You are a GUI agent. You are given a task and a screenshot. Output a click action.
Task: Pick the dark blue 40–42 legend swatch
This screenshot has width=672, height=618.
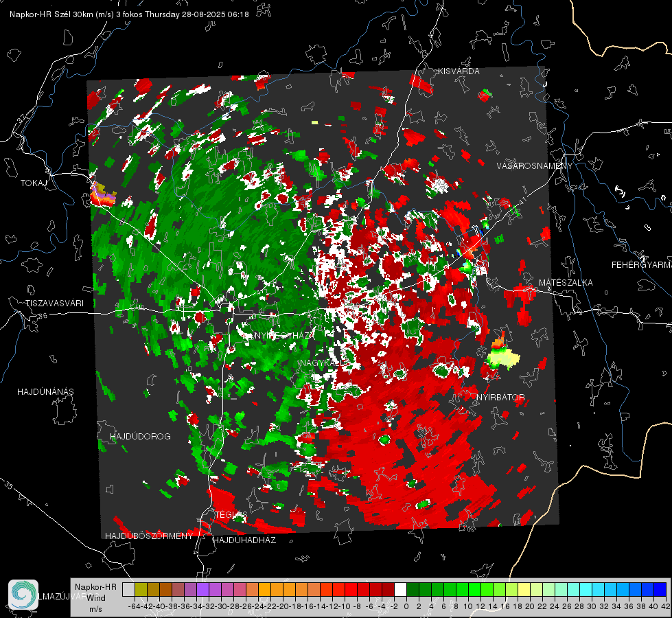tap(660, 589)
